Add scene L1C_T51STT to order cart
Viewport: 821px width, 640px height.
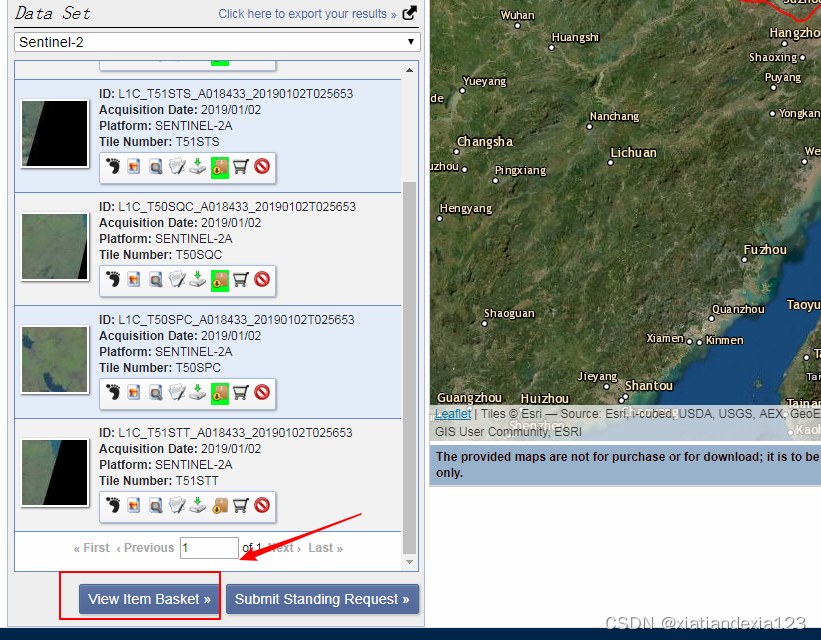click(240, 505)
